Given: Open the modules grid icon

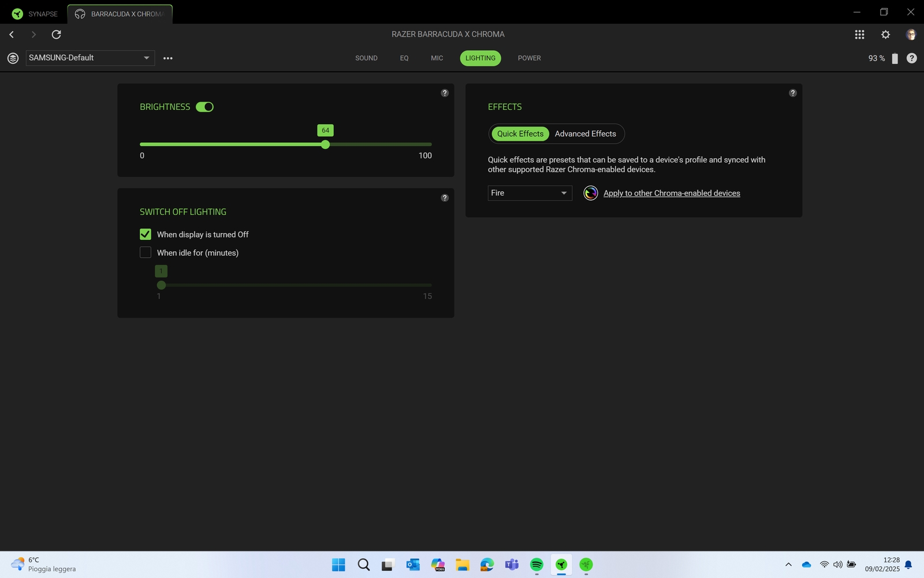Looking at the screenshot, I should click(x=859, y=35).
